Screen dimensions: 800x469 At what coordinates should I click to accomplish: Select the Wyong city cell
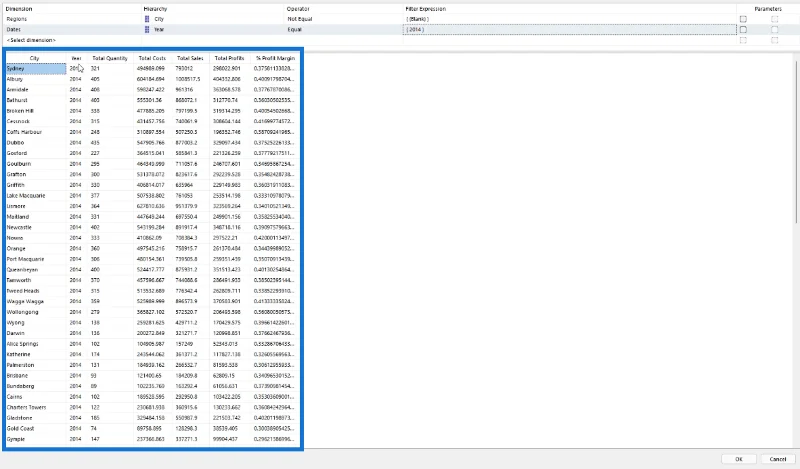click(x=36, y=323)
